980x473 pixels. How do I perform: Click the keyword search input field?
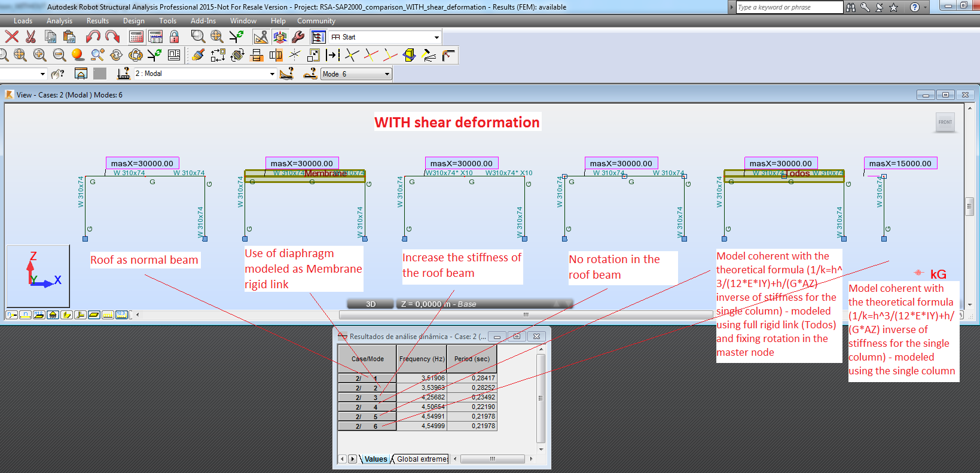click(789, 7)
